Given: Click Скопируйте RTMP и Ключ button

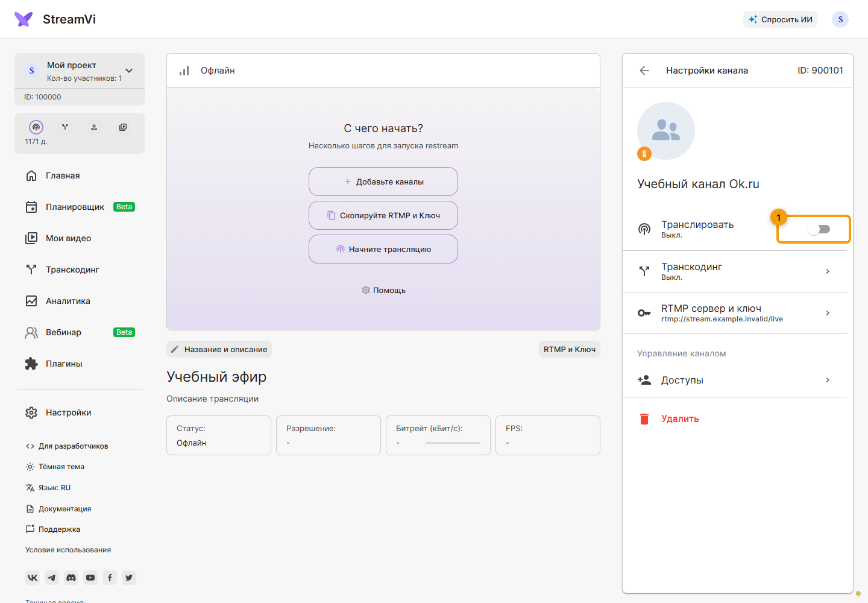Looking at the screenshot, I should click(383, 215).
